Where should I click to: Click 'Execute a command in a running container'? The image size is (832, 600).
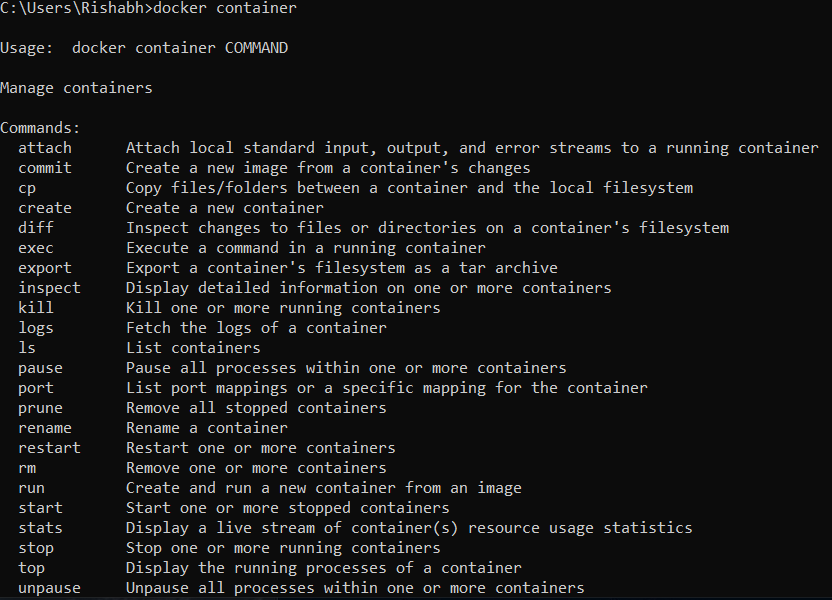coord(306,248)
